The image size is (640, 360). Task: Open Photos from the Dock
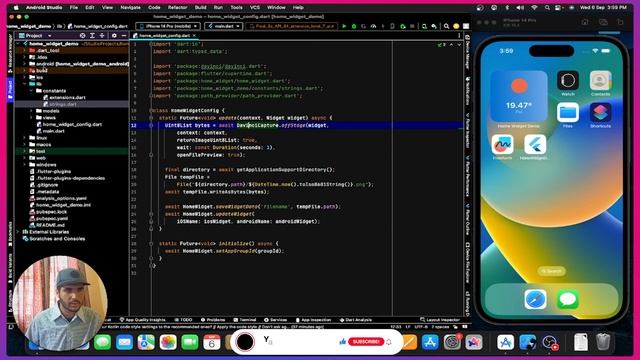coord(168,342)
